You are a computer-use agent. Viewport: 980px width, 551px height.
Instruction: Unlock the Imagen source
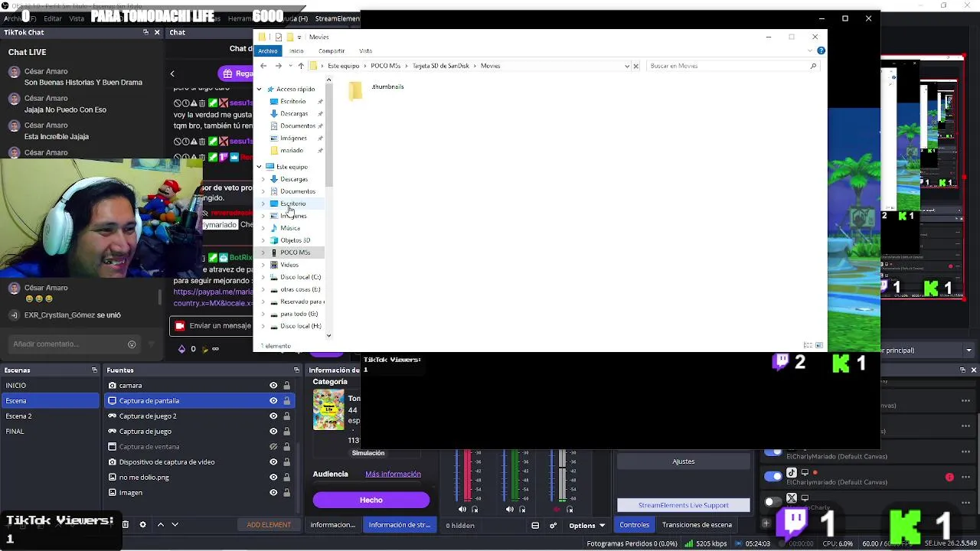pyautogui.click(x=287, y=493)
